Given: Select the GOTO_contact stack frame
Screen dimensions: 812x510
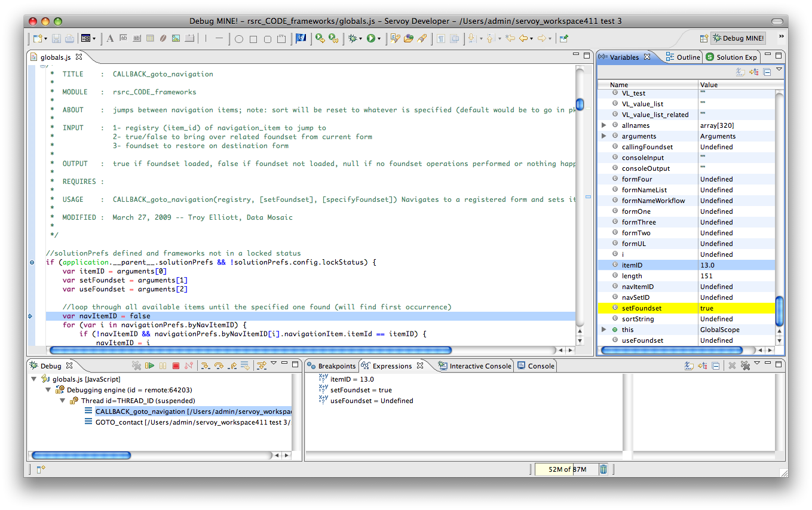Looking at the screenshot, I should point(188,422).
